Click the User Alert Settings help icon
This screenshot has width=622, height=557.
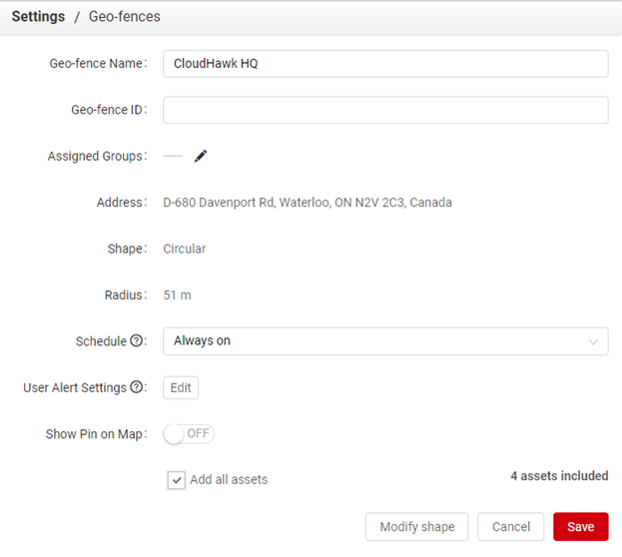pos(137,388)
